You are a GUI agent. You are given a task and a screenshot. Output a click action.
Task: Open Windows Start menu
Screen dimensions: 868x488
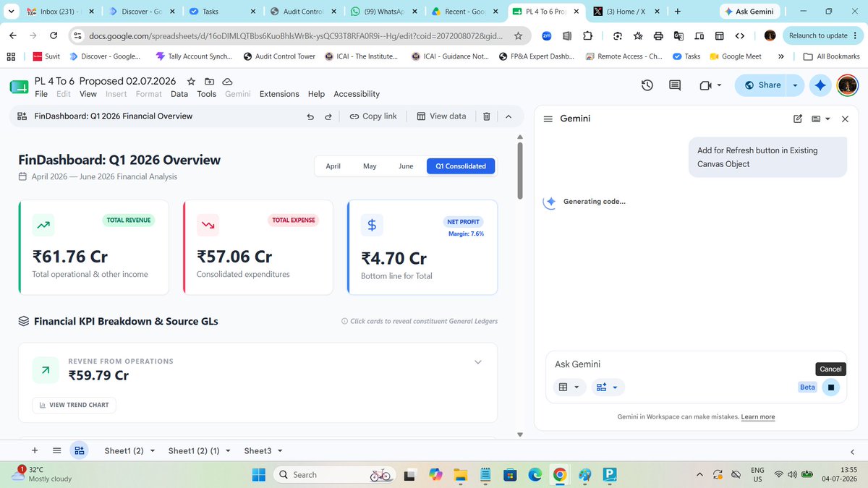[259, 474]
